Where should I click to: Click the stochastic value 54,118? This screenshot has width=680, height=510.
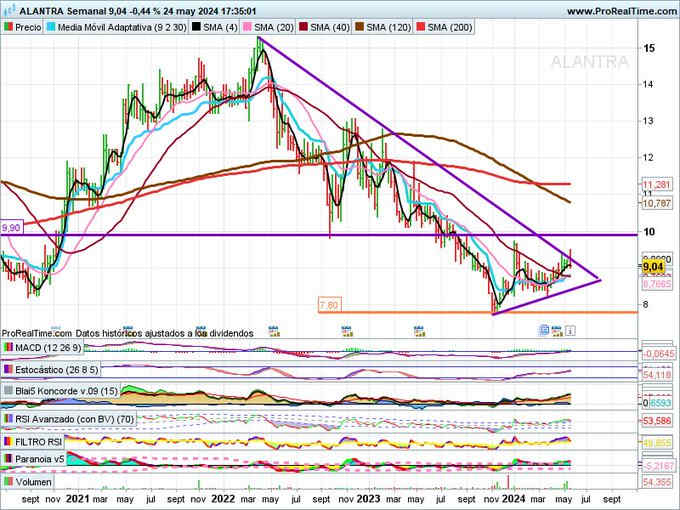(x=657, y=374)
